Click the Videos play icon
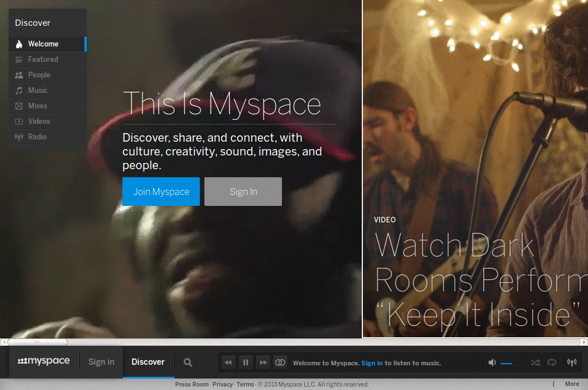This screenshot has width=588, height=390. (19, 122)
